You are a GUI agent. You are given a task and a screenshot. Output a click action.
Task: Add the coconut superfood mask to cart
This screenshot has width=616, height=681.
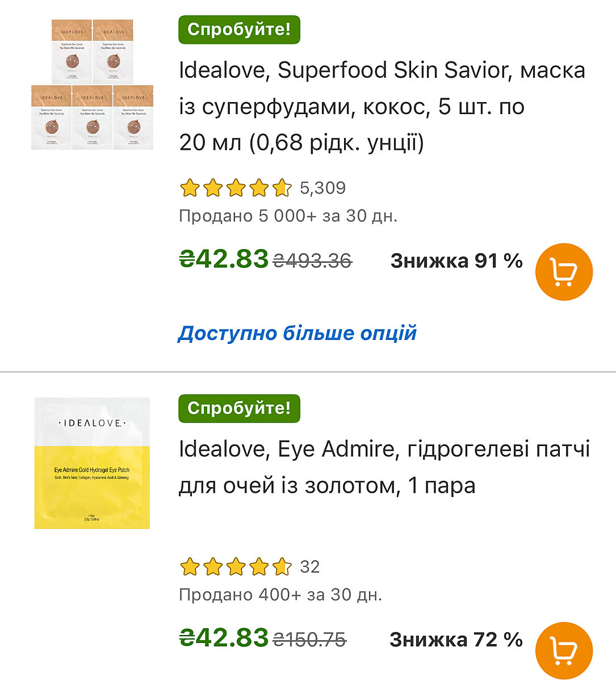click(564, 272)
